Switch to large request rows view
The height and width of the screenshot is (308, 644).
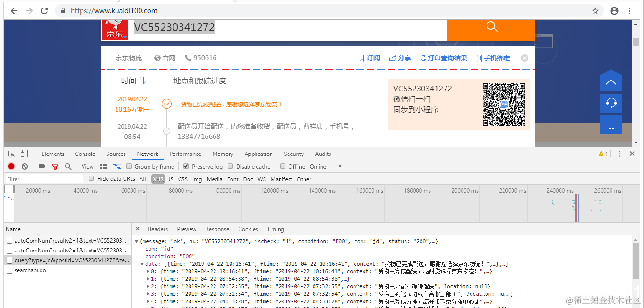click(x=104, y=166)
